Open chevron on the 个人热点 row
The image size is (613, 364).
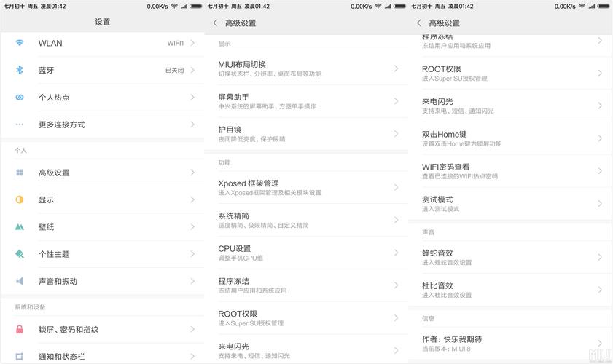192,98
